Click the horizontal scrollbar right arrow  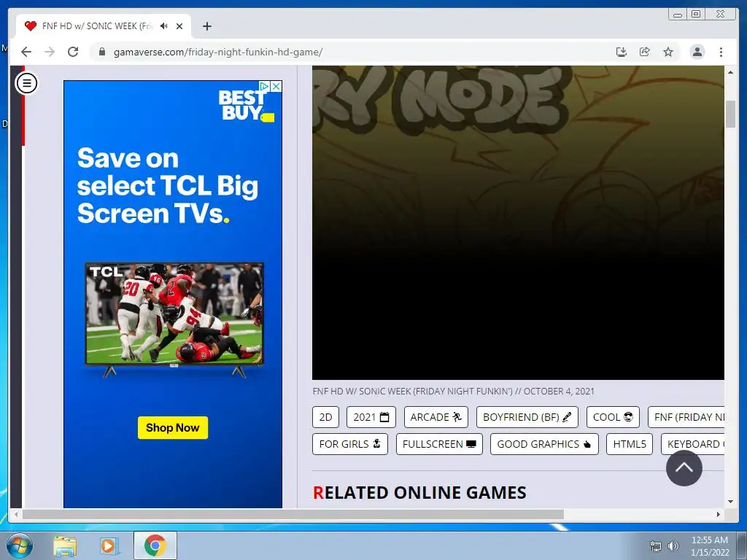[719, 514]
